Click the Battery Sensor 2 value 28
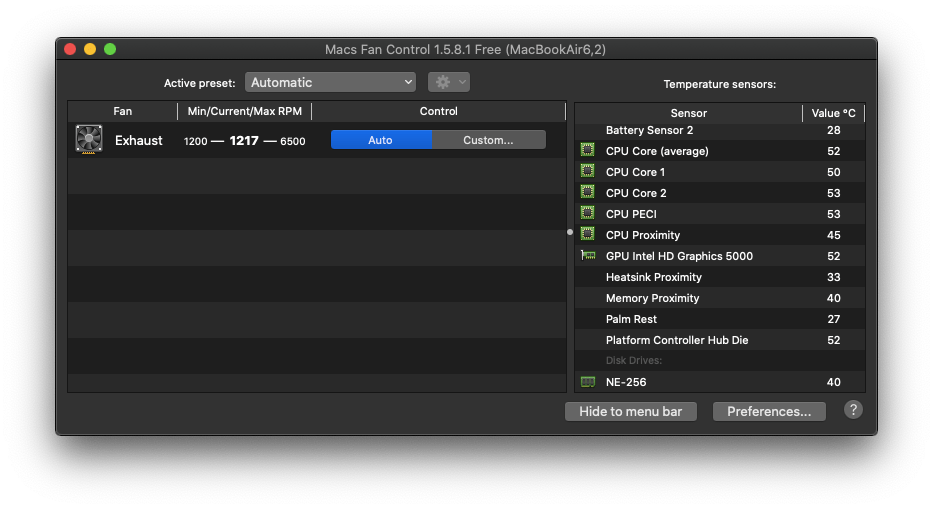The width and height of the screenshot is (933, 509). point(834,130)
